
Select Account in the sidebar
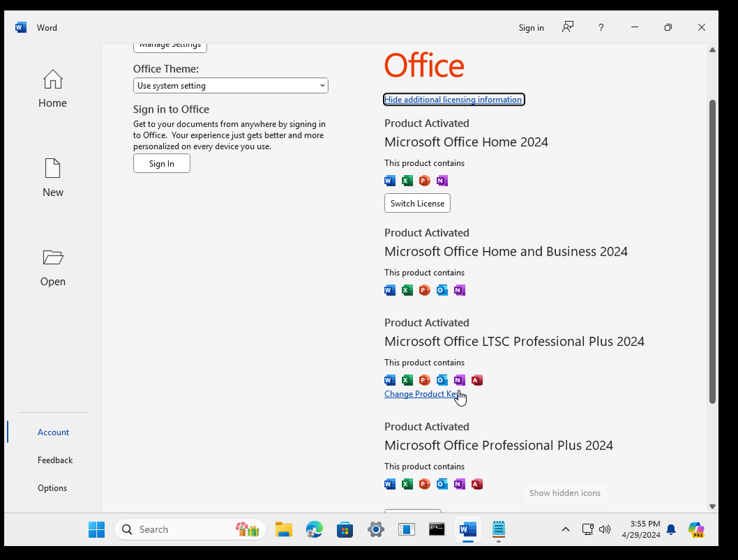(53, 432)
